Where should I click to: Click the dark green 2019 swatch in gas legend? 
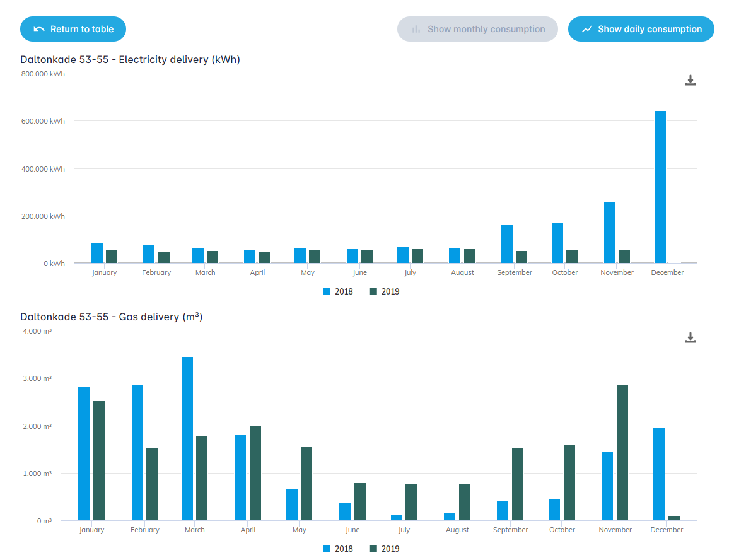tap(373, 549)
